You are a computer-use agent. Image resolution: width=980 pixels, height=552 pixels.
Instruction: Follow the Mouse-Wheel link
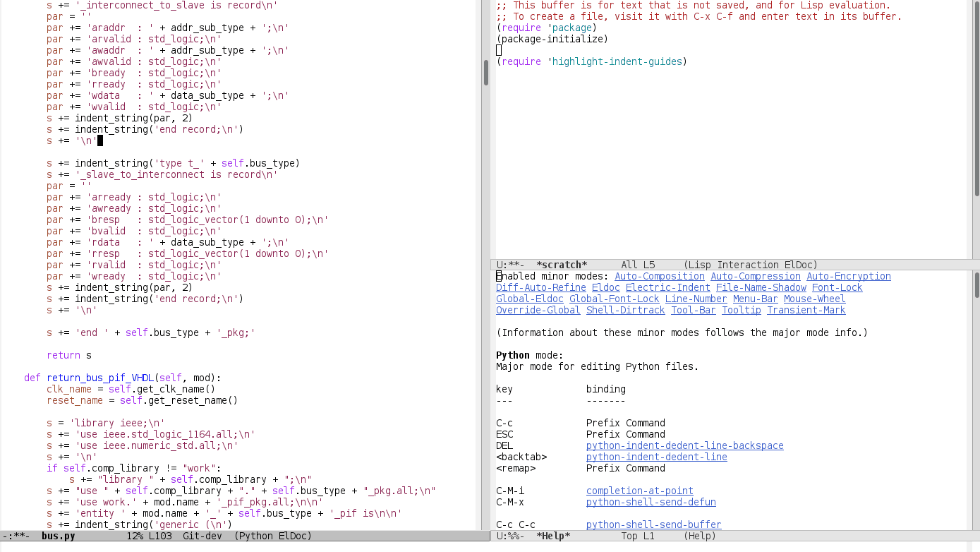click(x=815, y=299)
